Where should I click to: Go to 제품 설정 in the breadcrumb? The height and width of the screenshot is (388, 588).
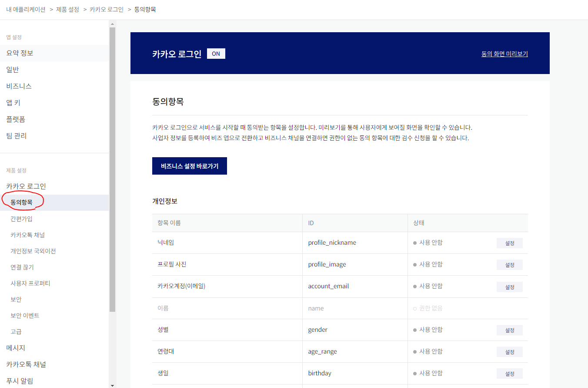pos(67,9)
